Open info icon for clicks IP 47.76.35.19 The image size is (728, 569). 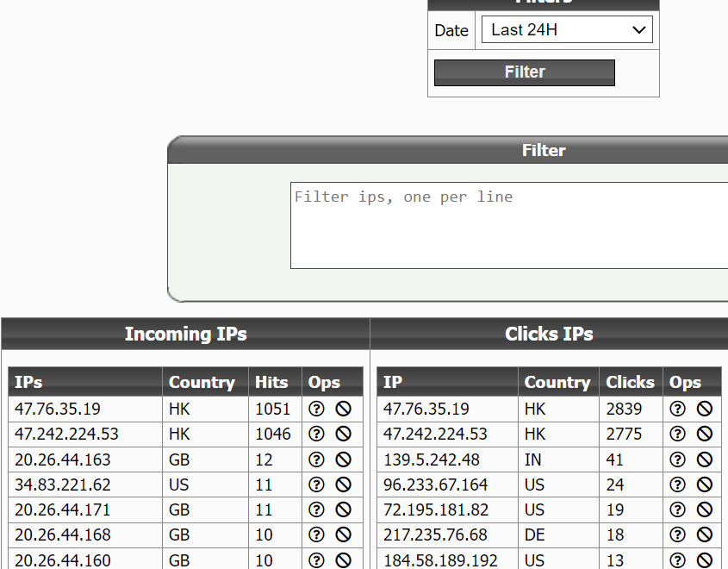[677, 409]
